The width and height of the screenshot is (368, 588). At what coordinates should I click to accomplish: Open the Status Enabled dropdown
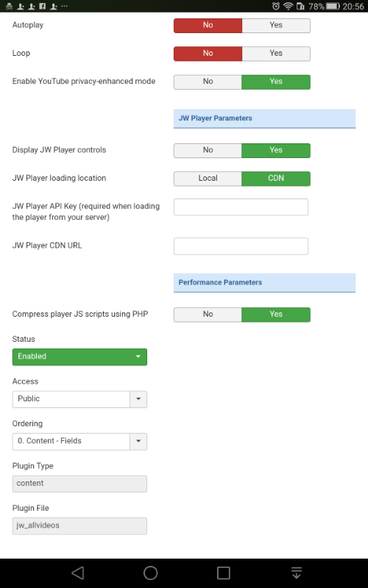click(79, 356)
